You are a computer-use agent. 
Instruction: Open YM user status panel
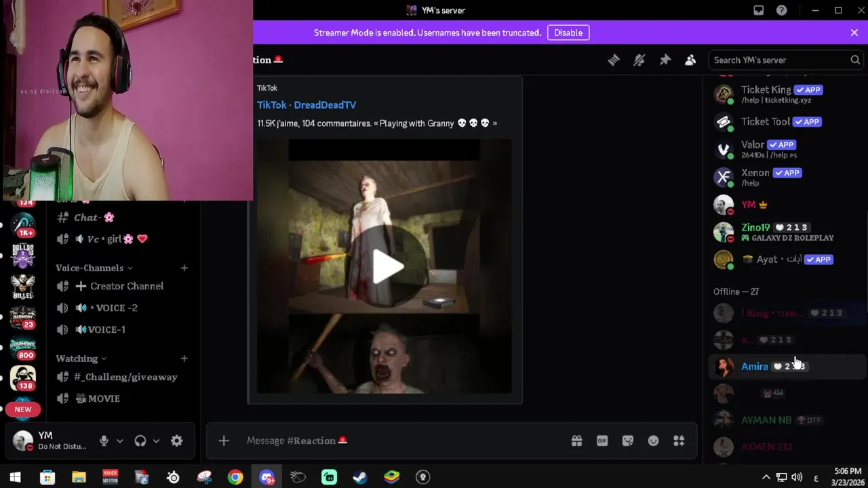pos(51,441)
